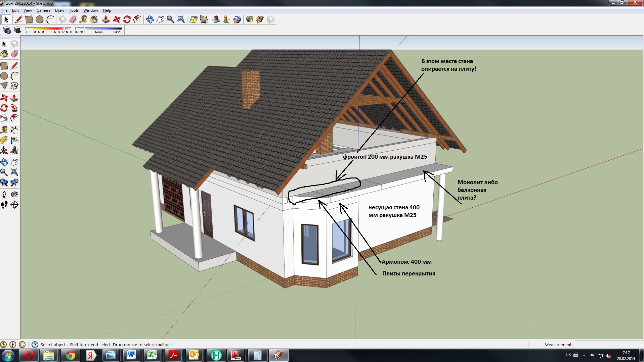This screenshot has height=362, width=644.
Task: Select the Freehand tool in left toolbox
Action: point(14,86)
